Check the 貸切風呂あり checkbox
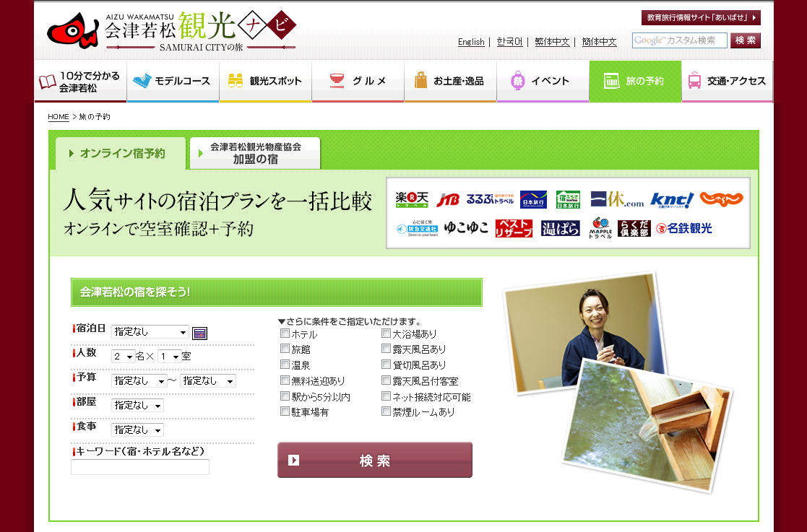This screenshot has height=532, width=807. [386, 365]
